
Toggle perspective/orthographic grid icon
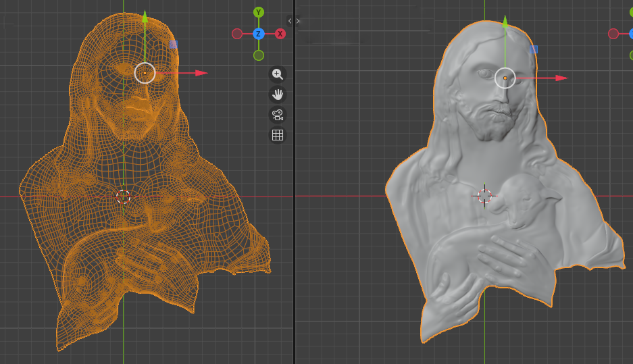point(277,135)
